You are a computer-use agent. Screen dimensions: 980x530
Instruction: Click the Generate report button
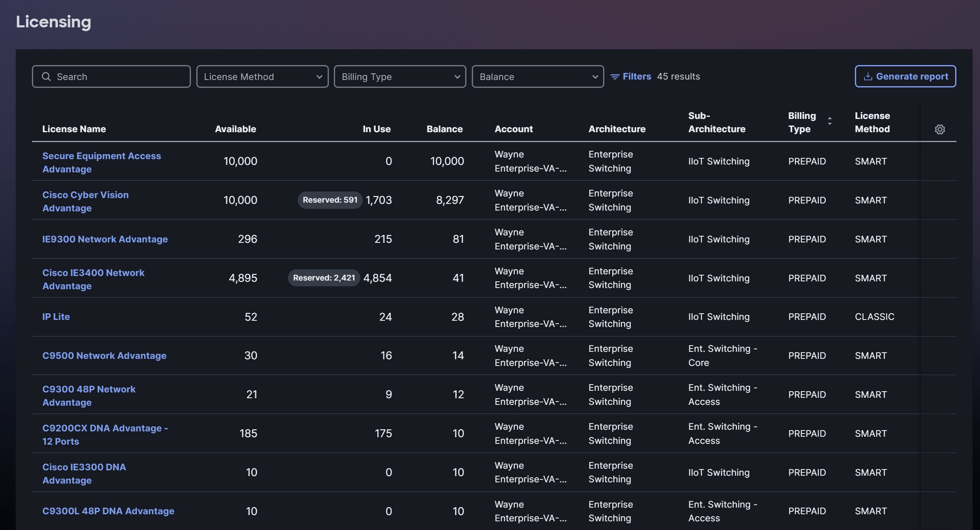pyautogui.click(x=905, y=76)
